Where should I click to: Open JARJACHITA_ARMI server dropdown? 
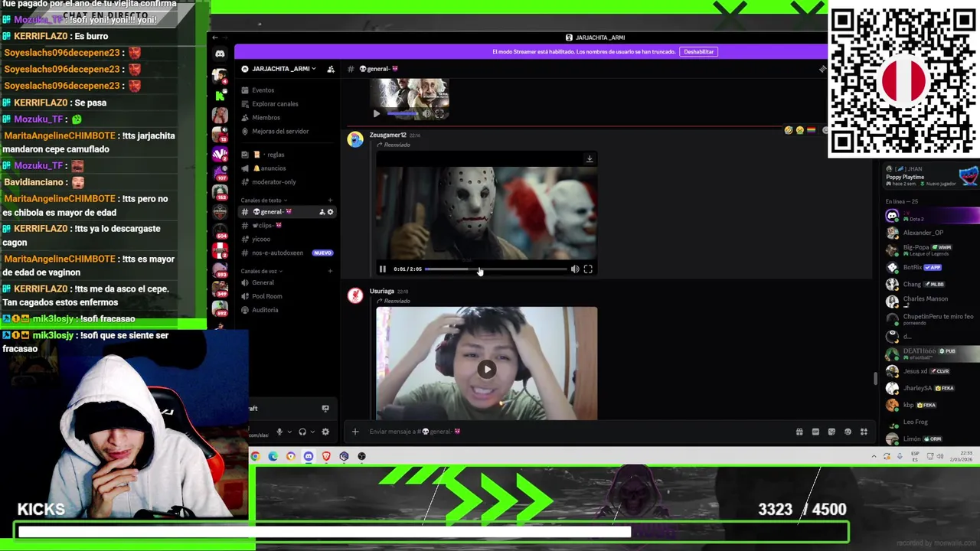coord(279,69)
